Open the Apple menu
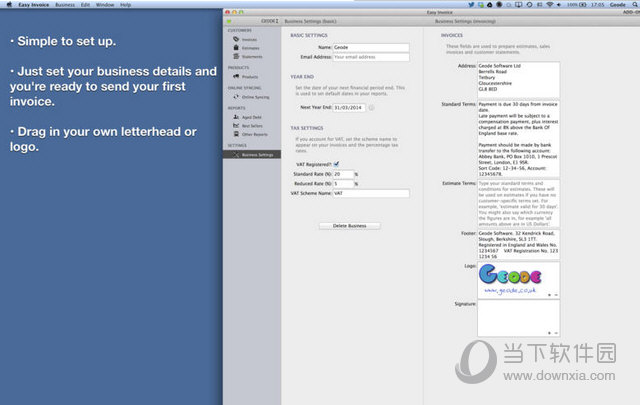The width and height of the screenshot is (640, 405). point(9,4)
